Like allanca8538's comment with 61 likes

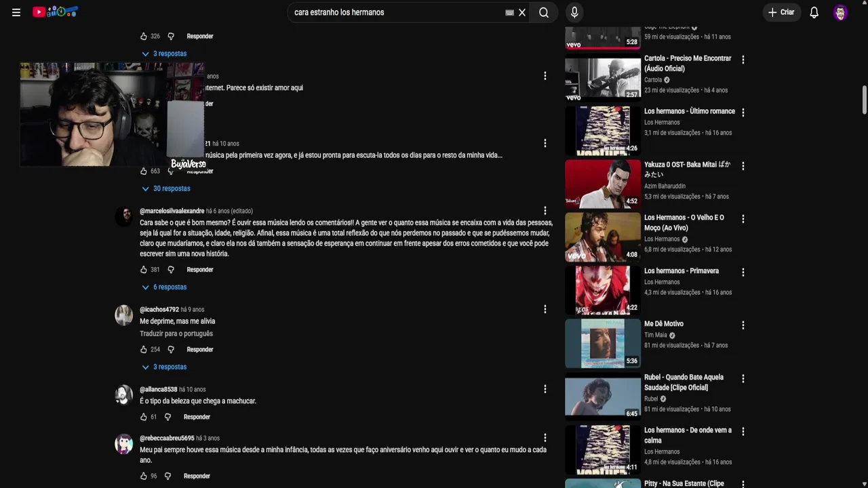point(143,417)
